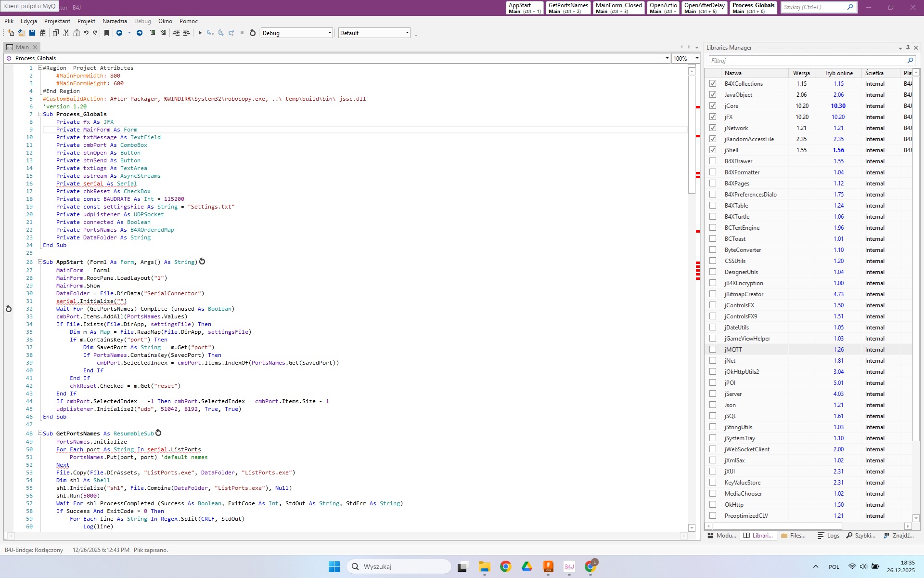924x578 pixels.
Task: Click the Run (play) toolbar icon
Action: click(200, 33)
